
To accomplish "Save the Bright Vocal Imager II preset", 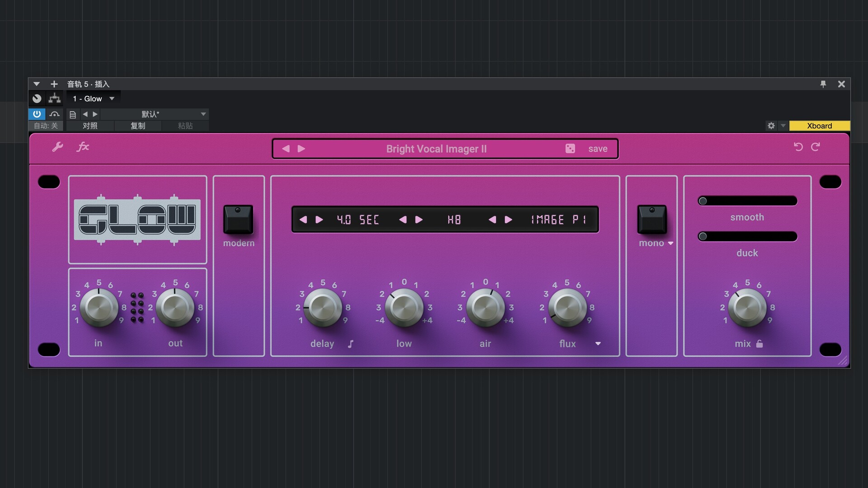I will 597,149.
